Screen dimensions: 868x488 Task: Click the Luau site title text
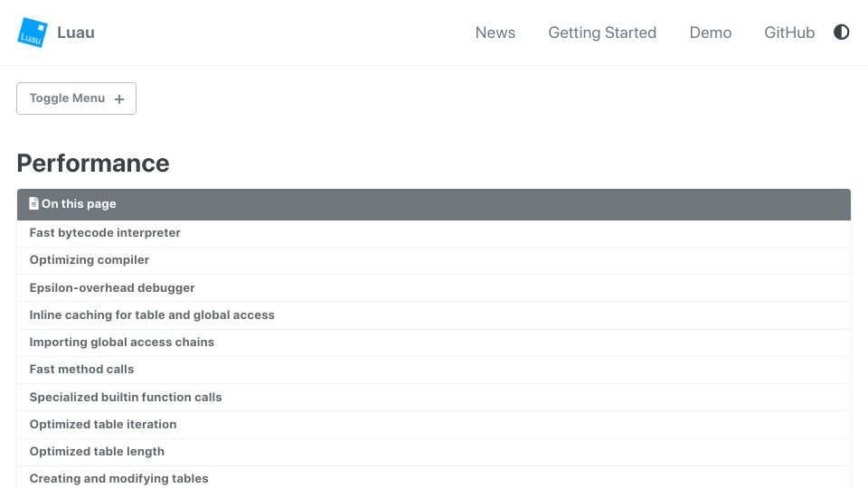coord(76,33)
